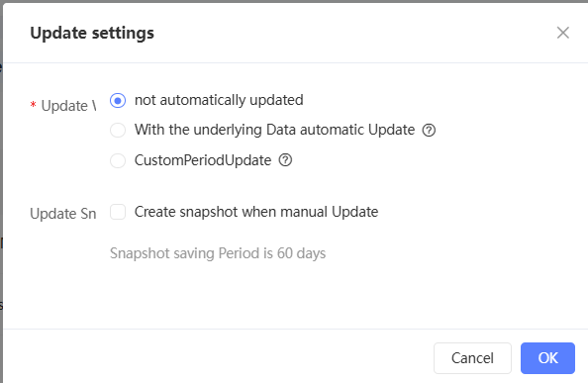Screen dimensions: 588x383
Task: Select the CustomPeriodUpdate radio circle
Action: tap(118, 160)
